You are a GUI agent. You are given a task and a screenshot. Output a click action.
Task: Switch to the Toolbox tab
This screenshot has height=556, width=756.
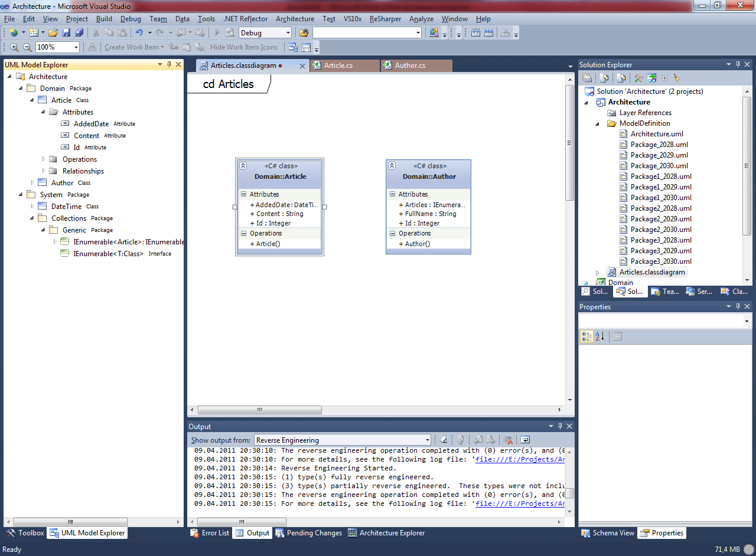point(25,533)
